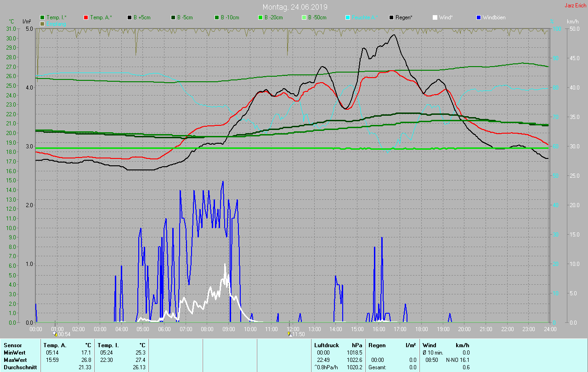Click the blue Windböen legend square
The image size is (588, 372).
coord(479,17)
